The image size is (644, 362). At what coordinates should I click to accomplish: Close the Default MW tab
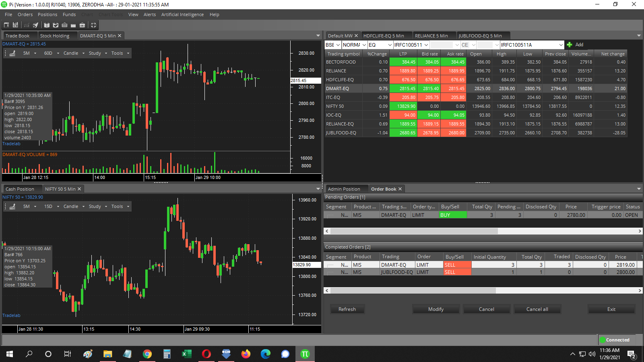click(x=356, y=36)
